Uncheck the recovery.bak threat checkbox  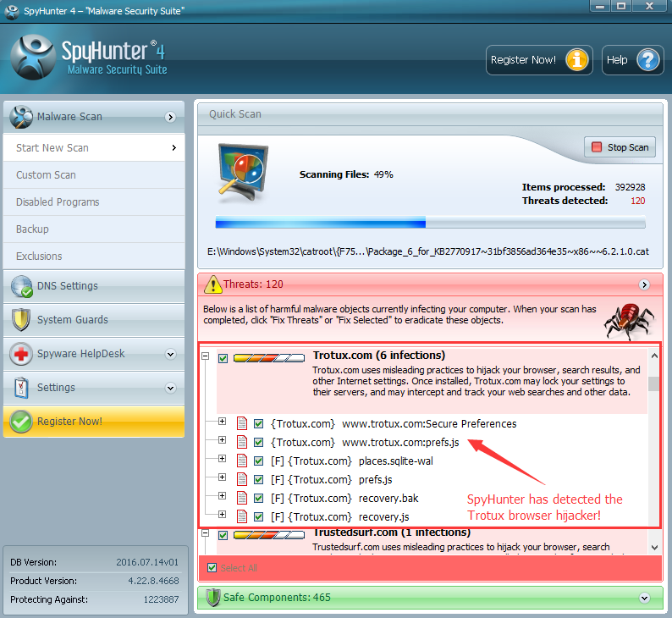(x=259, y=498)
